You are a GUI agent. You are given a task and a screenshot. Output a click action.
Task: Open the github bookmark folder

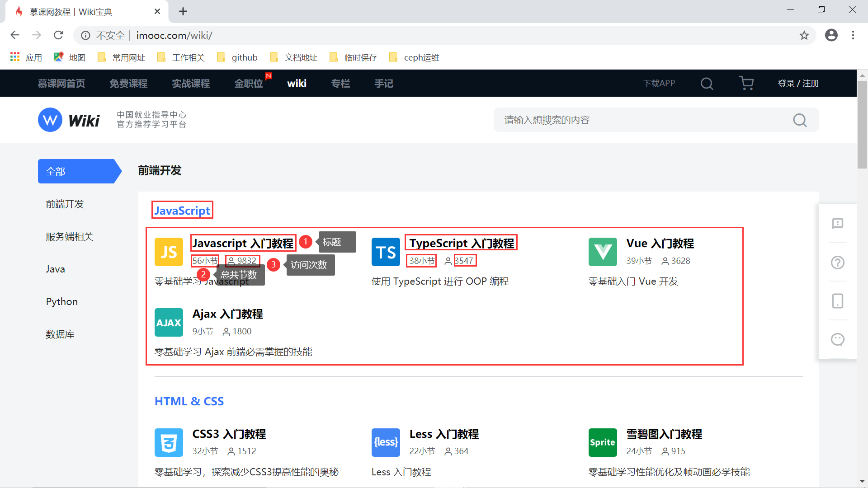237,57
